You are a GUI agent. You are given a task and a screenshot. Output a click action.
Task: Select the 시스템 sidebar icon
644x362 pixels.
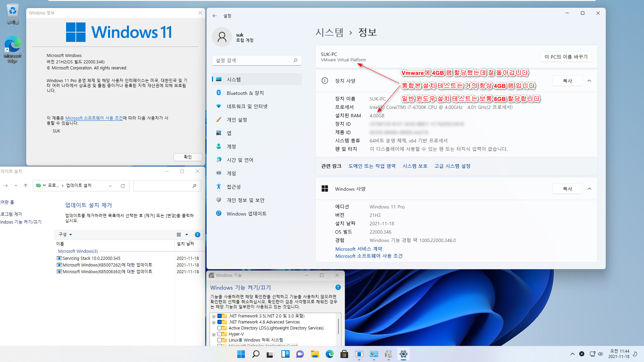[x=219, y=79]
